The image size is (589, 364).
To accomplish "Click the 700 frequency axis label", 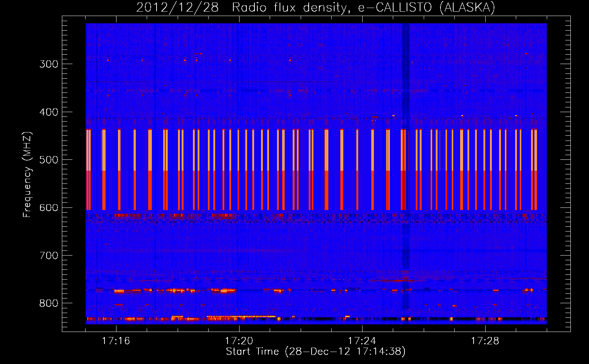I will (x=49, y=256).
